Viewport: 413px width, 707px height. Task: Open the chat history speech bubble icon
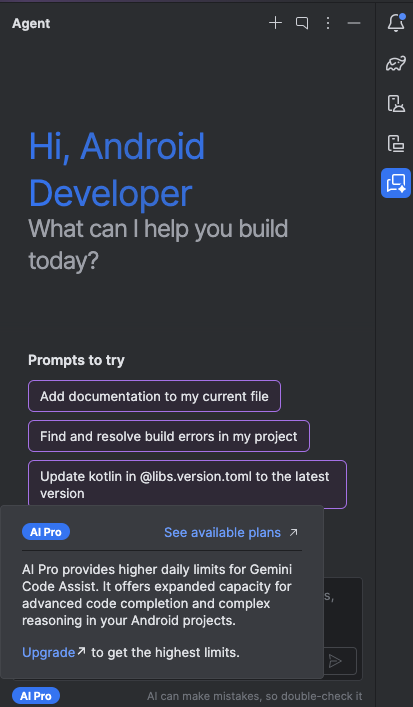[302, 23]
